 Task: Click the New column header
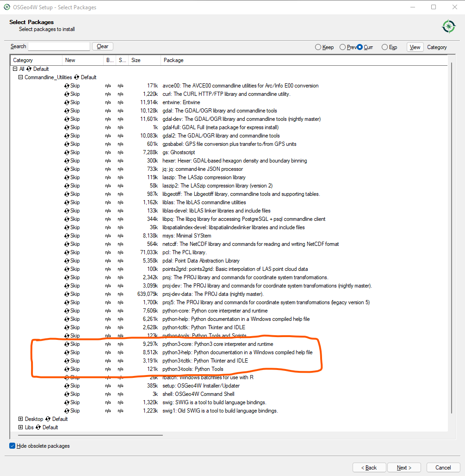click(83, 60)
